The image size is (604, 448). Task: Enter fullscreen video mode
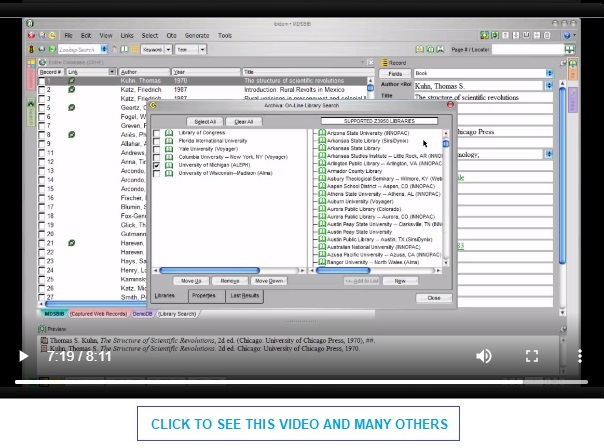point(532,356)
